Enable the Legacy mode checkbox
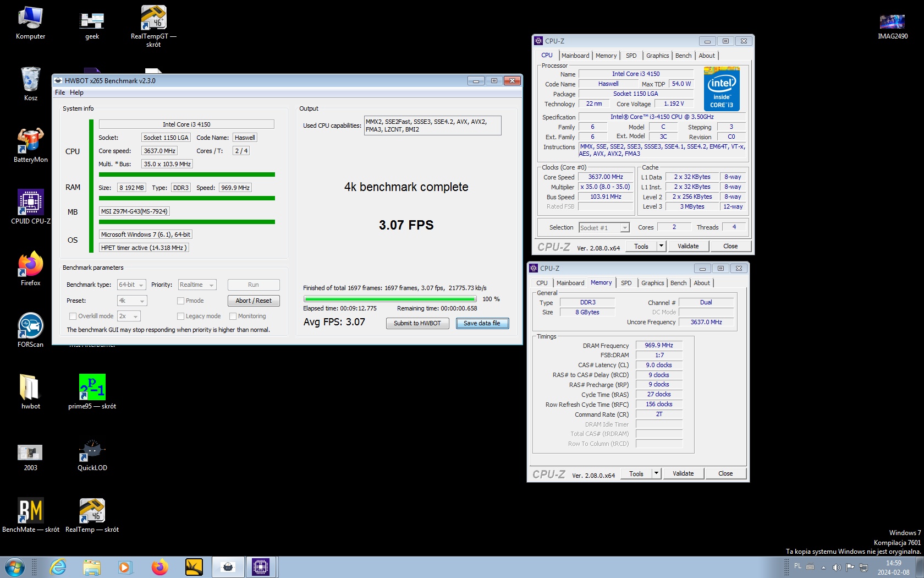Image resolution: width=924 pixels, height=578 pixels. (180, 316)
